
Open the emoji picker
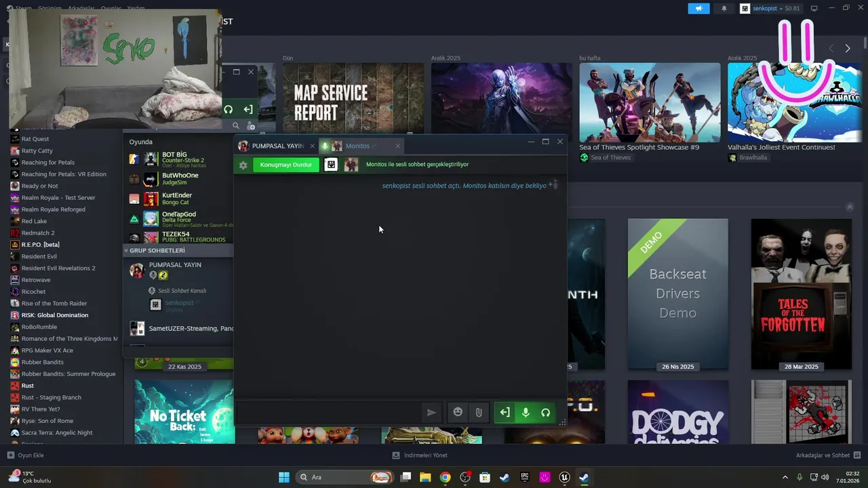pyautogui.click(x=458, y=412)
